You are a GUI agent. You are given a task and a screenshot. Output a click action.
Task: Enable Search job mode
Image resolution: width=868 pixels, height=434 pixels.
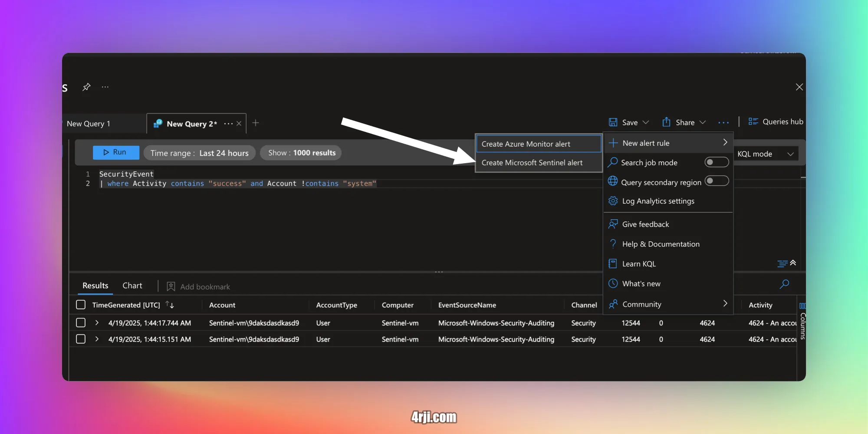point(716,162)
